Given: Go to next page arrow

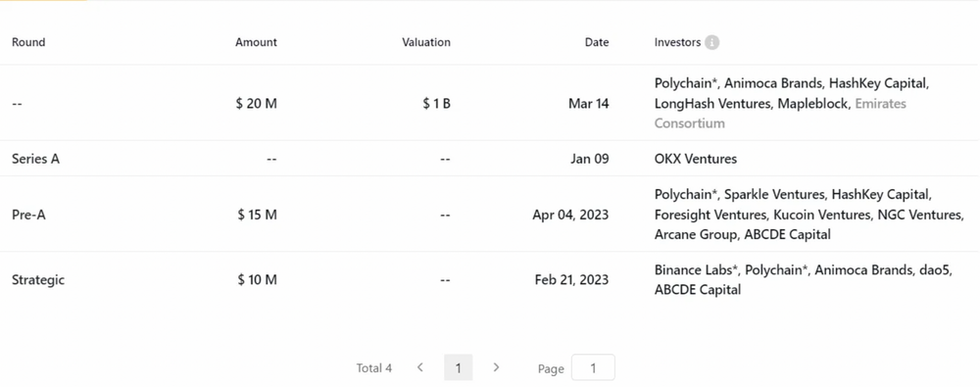Looking at the screenshot, I should [496, 367].
